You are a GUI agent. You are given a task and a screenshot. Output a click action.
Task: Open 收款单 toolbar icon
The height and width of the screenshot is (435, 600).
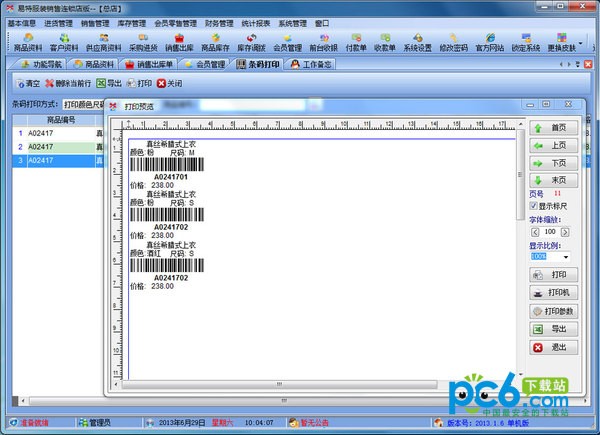tap(385, 42)
